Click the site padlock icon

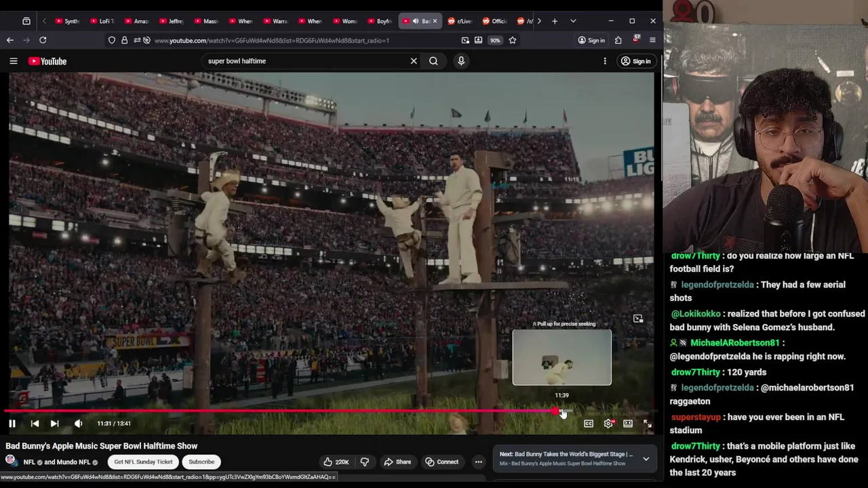(x=124, y=41)
